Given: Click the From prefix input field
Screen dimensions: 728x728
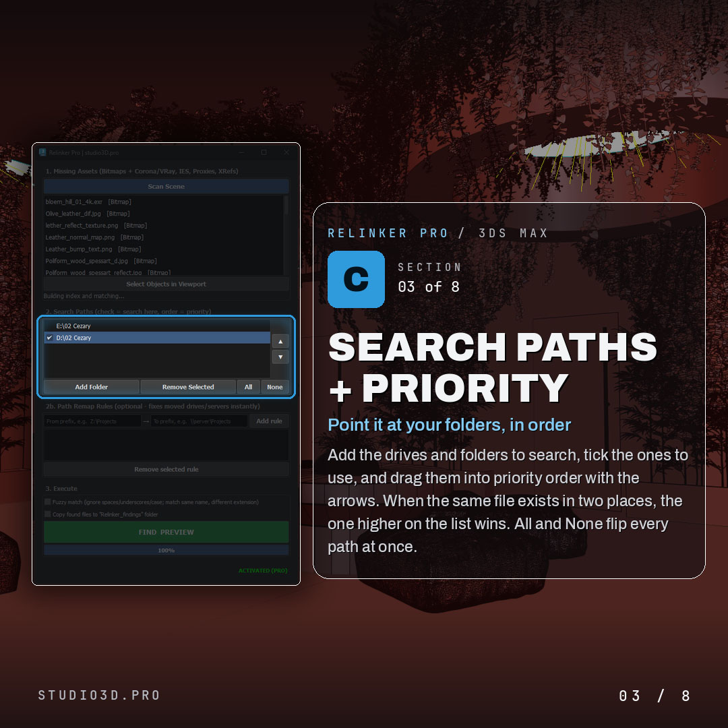Looking at the screenshot, I should [92, 421].
